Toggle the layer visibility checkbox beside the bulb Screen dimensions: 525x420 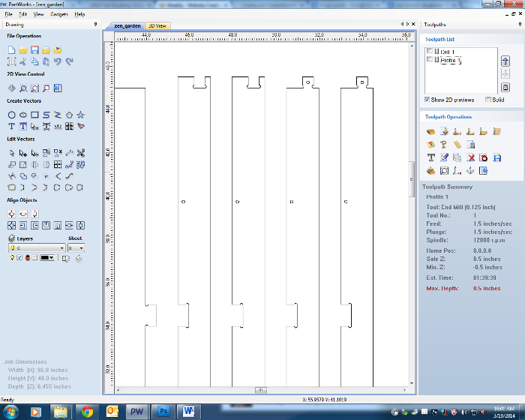pos(19,257)
